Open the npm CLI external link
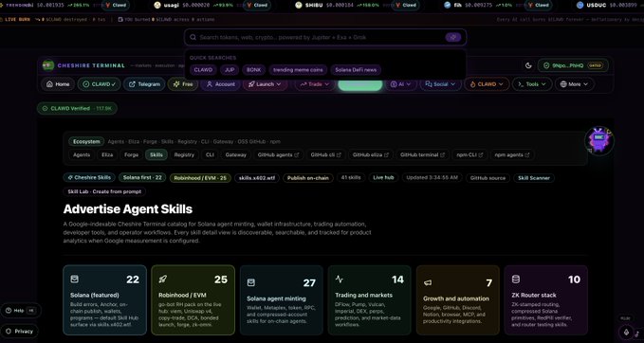The image size is (644, 343). point(469,155)
